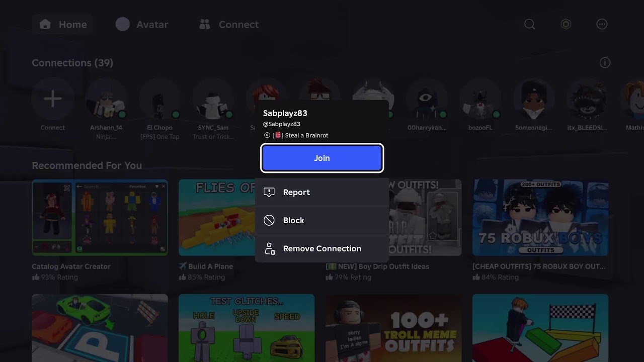
Task: Open SYNC_Sam's avatar
Action: (213, 99)
